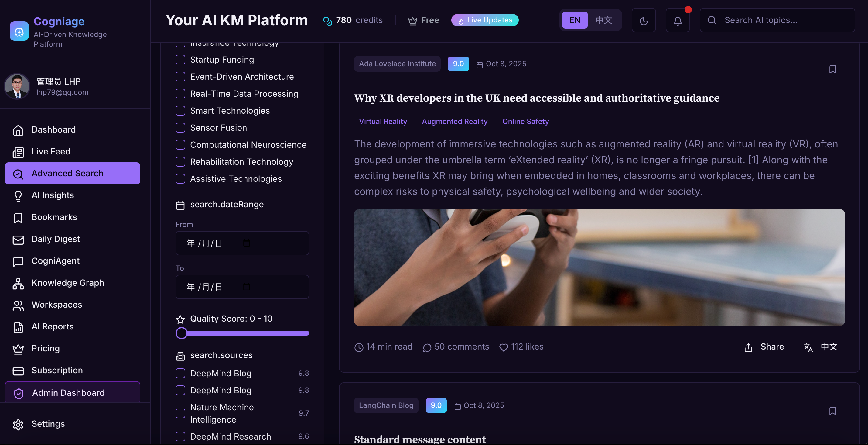This screenshot has height=445, width=868.
Task: Open the Virtual Reality tag
Action: click(383, 121)
